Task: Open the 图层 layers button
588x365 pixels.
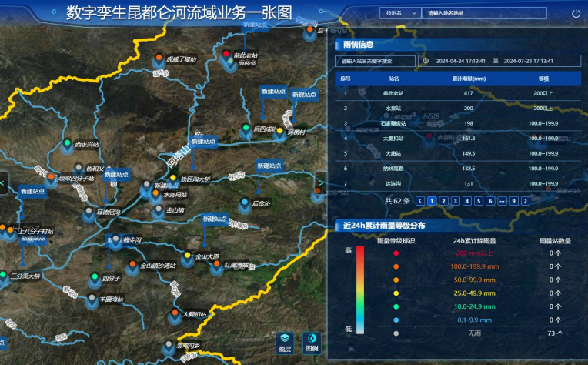Action: 285,341
